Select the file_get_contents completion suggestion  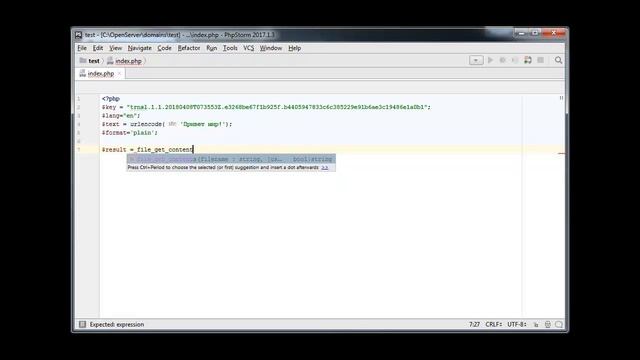click(x=231, y=159)
